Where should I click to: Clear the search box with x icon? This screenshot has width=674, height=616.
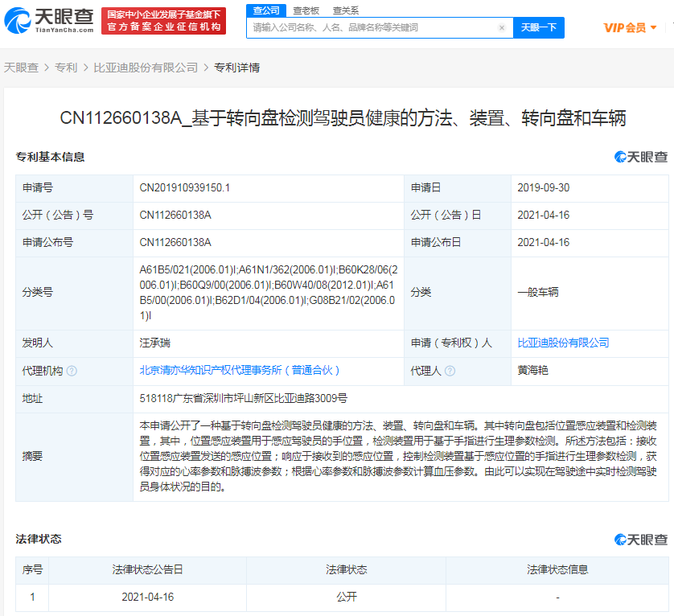pos(502,28)
